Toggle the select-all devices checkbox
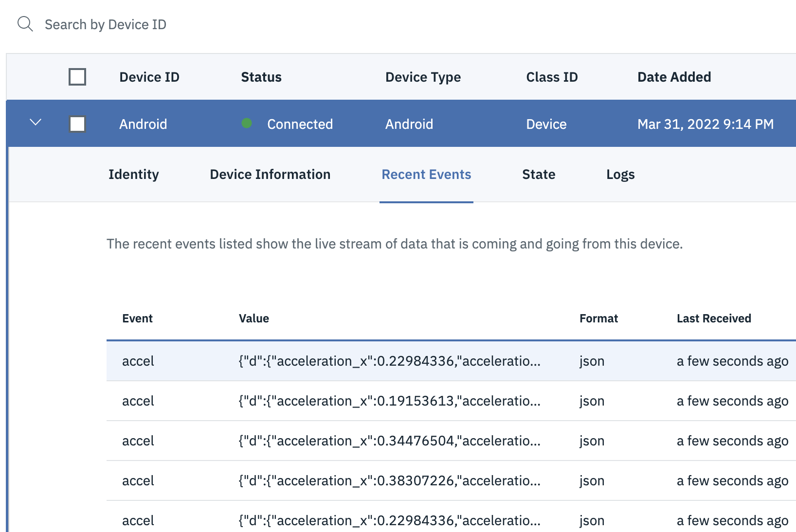This screenshot has height=532, width=796. coord(77,76)
